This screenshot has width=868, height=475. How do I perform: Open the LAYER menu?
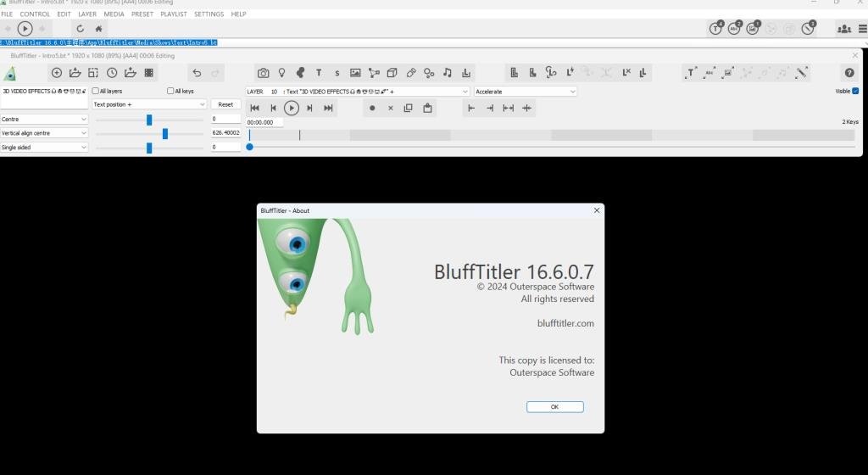(x=87, y=14)
